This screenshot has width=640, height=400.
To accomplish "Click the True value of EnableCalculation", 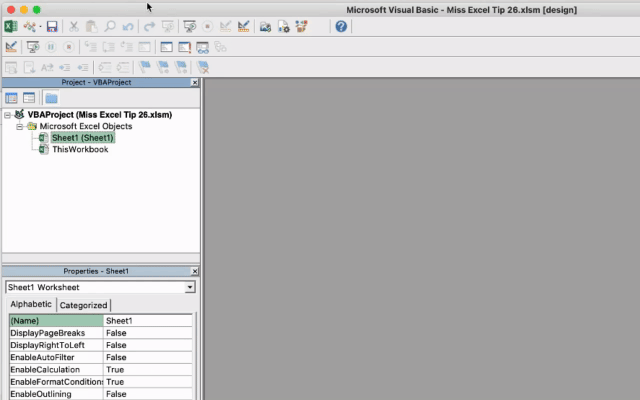I will click(x=115, y=370).
